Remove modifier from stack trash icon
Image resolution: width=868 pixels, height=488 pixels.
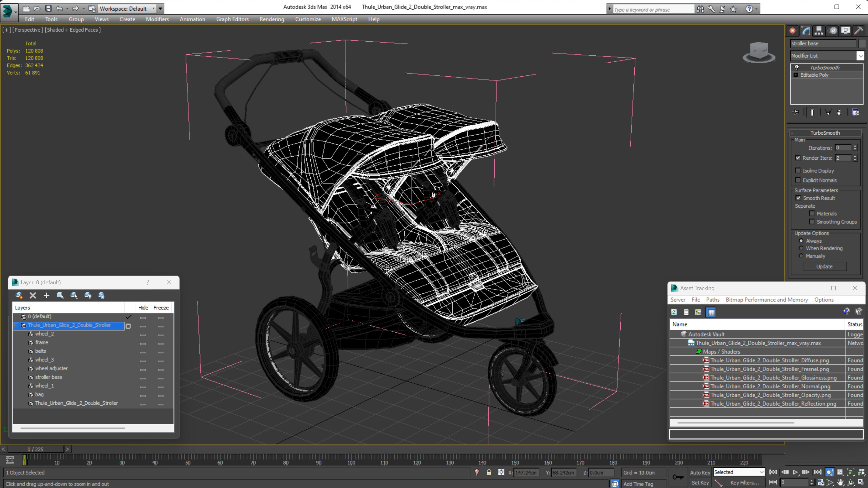point(839,112)
